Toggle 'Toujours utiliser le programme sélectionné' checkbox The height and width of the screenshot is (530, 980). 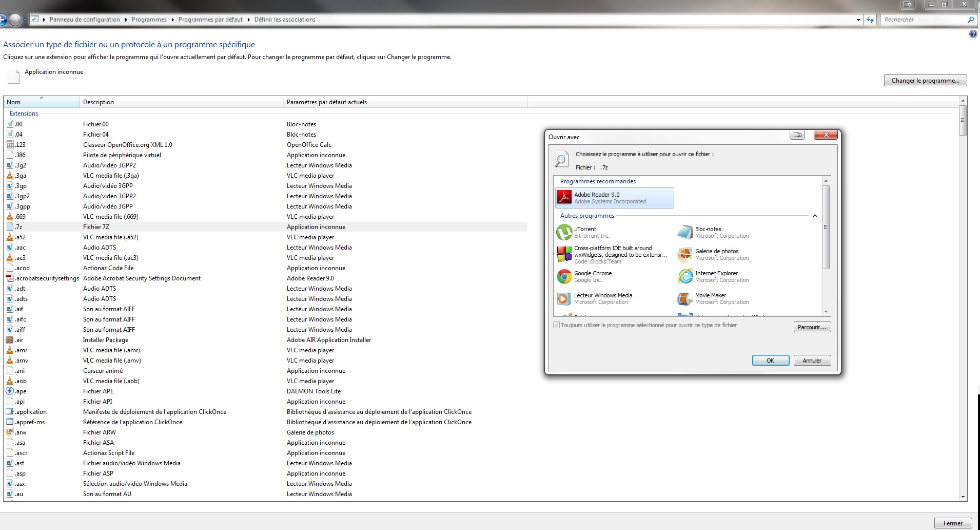pyautogui.click(x=556, y=325)
